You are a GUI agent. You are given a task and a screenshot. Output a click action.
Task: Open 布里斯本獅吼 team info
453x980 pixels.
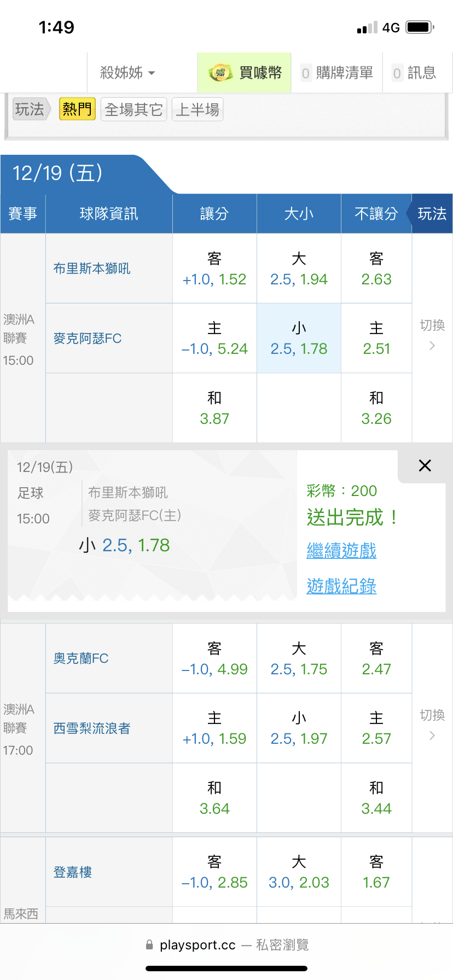[x=92, y=269]
